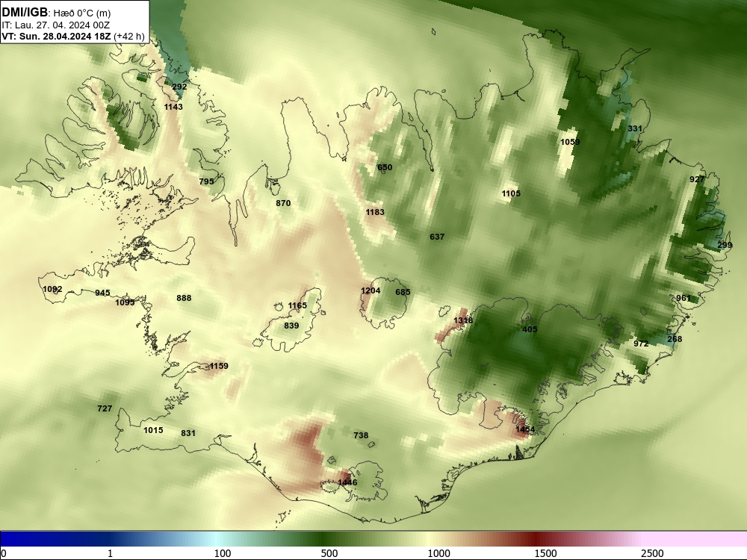Click the 2500 legend tick label
This screenshot has height=560, width=747.
652,553
